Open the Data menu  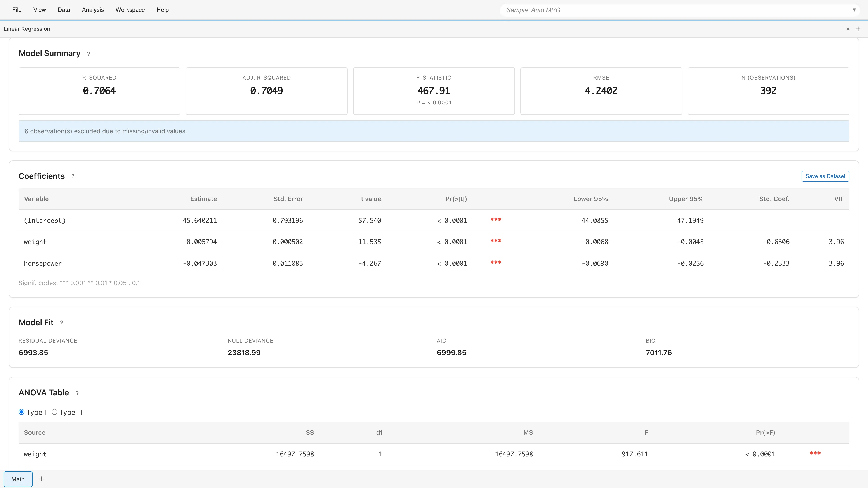pyautogui.click(x=64, y=10)
